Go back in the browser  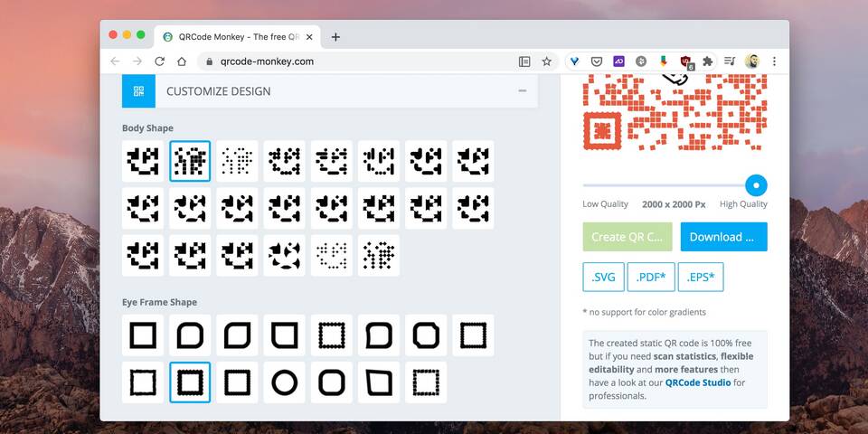click(x=115, y=61)
